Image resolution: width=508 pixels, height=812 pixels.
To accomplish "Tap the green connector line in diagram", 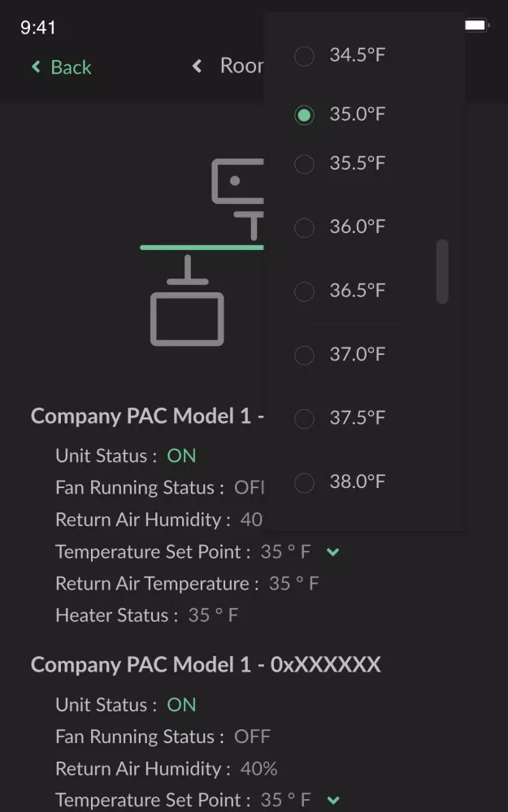I will 202,248.
